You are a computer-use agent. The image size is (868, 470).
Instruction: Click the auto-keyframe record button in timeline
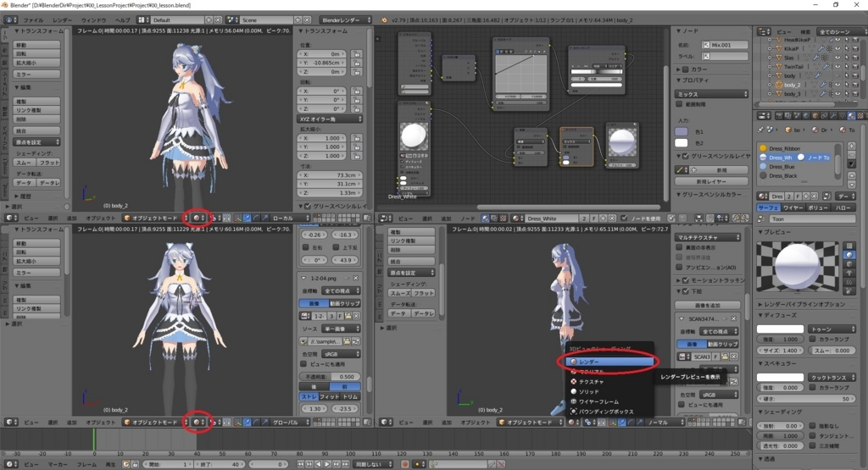click(x=404, y=464)
